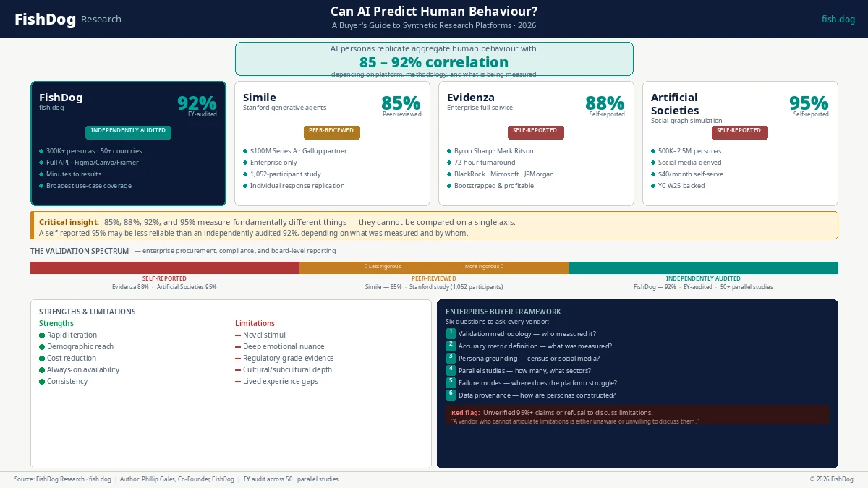Open the fish.dog link in header
Viewport: 868px width, 488px height.
[x=838, y=20]
